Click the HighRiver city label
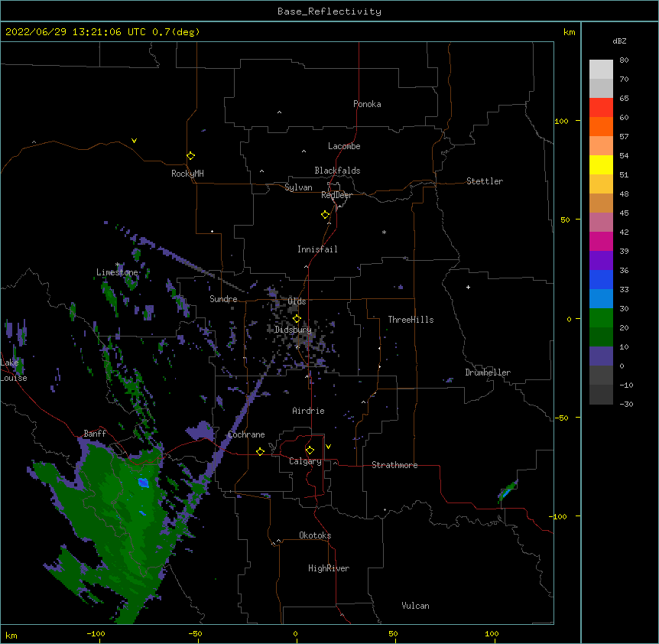Image resolution: width=659 pixels, height=644 pixels. 329,568
